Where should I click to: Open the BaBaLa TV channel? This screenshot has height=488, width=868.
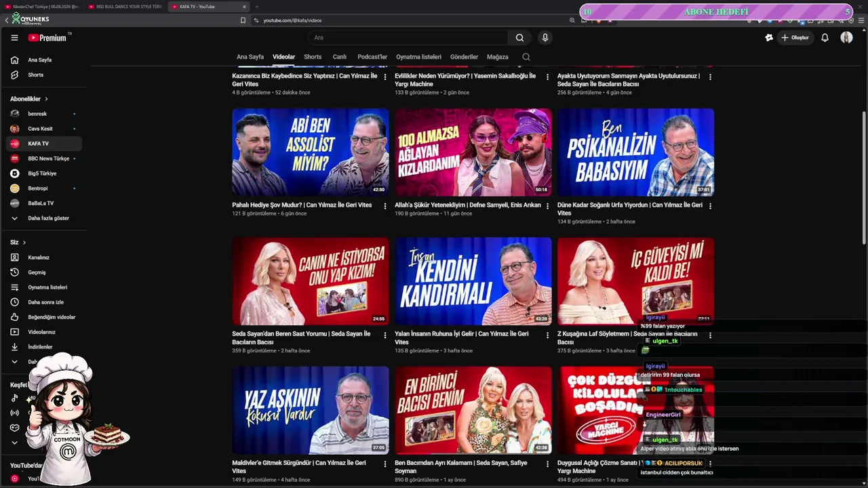pyautogui.click(x=44, y=203)
